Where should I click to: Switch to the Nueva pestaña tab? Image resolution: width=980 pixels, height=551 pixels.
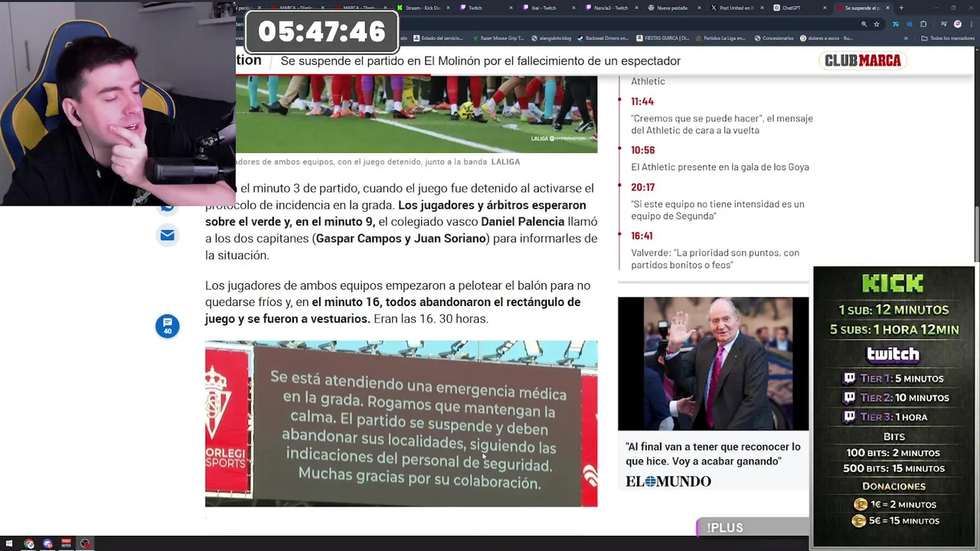[x=672, y=8]
